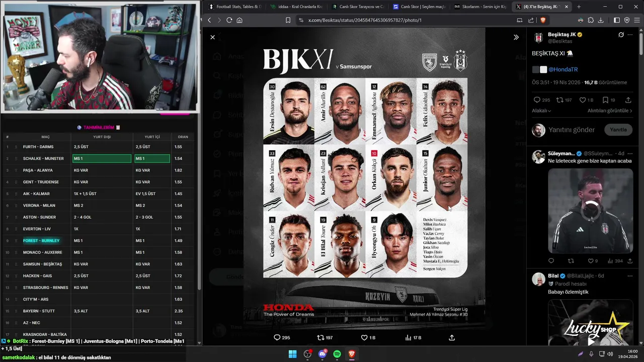Play the video in Süleyman's reply

point(590,210)
